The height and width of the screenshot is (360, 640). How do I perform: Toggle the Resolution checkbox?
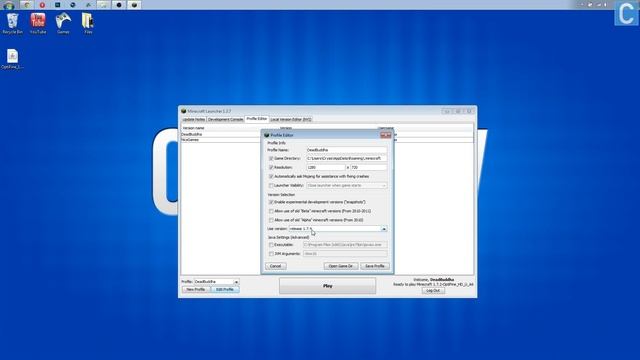point(271,167)
